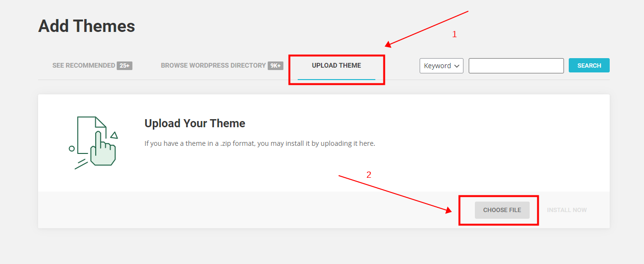Click the upload file hand illustration icon

click(x=93, y=142)
